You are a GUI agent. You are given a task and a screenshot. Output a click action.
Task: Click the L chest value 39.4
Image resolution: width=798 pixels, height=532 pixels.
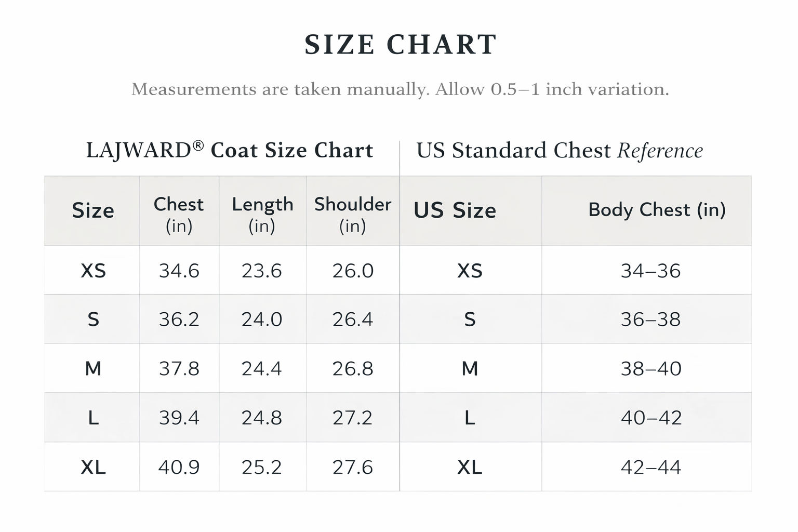179,418
